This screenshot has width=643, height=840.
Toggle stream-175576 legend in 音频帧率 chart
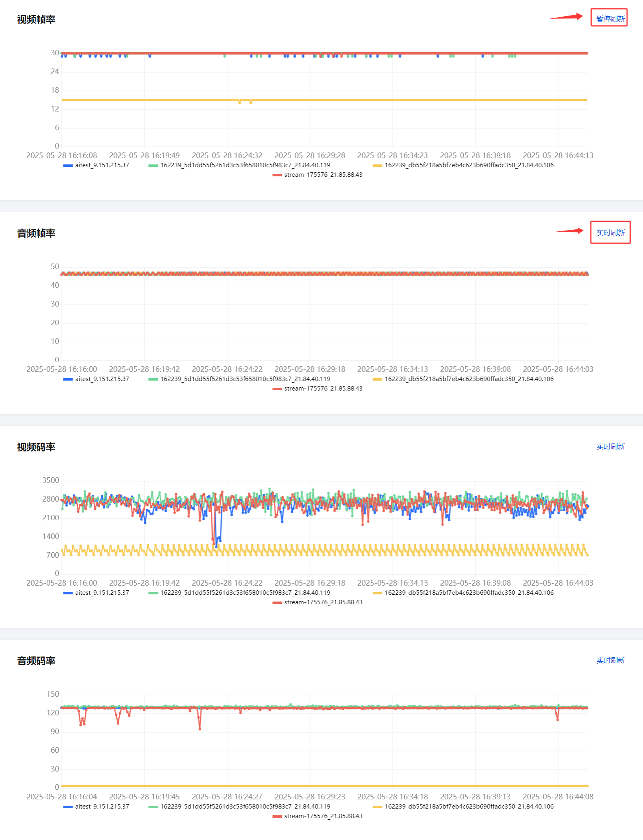pyautogui.click(x=317, y=389)
